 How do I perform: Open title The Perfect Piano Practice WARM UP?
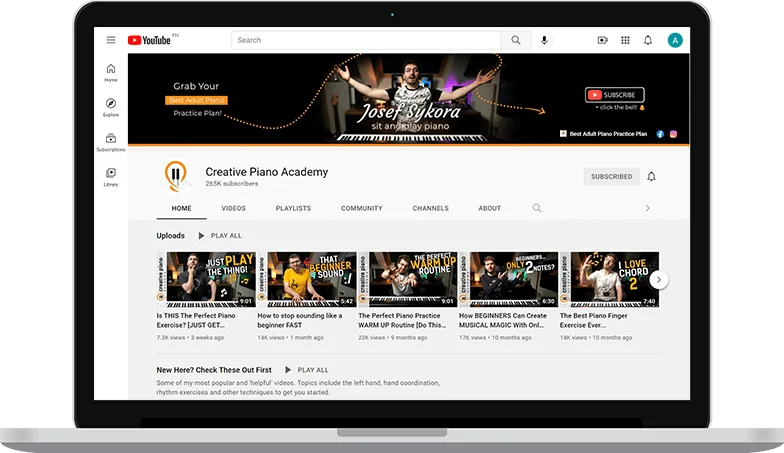tap(402, 320)
